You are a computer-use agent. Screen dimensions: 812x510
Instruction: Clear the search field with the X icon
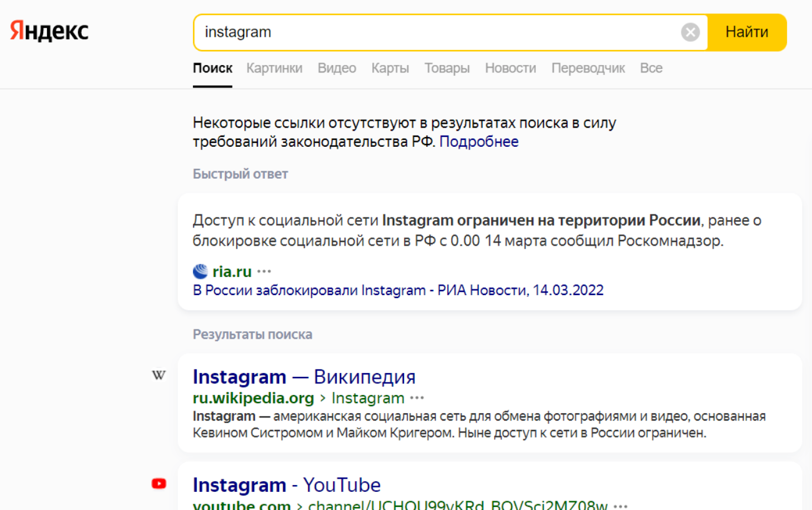click(x=690, y=32)
